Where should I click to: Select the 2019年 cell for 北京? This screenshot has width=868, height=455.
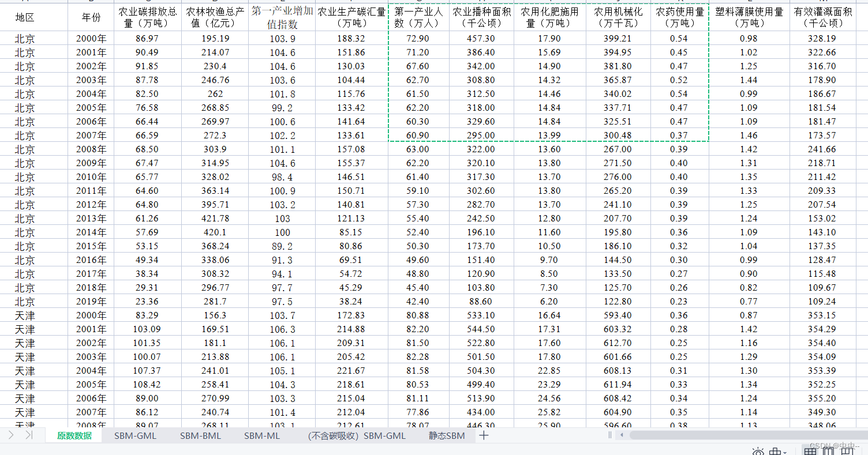[x=91, y=302]
